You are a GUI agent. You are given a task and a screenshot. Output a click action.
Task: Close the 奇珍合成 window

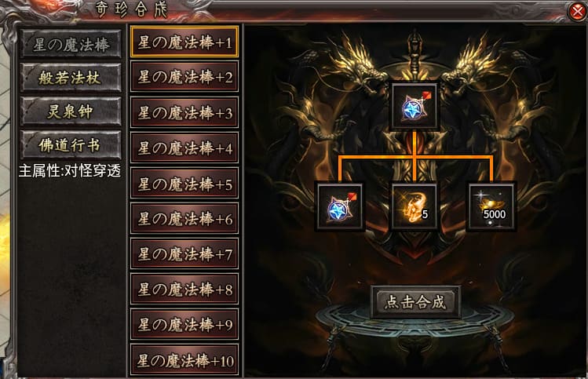577,12
